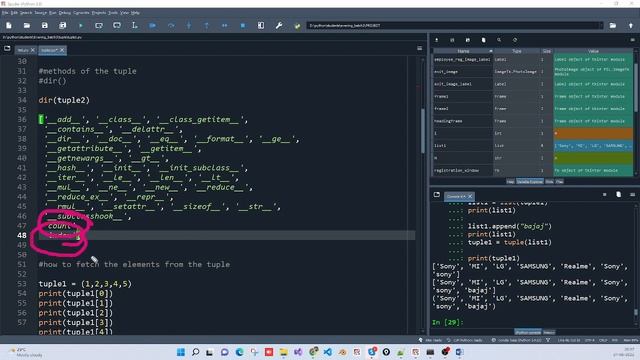Image resolution: width=640 pixels, height=360 pixels.
Task: Click the blue value cell of list1
Action: coord(593,145)
